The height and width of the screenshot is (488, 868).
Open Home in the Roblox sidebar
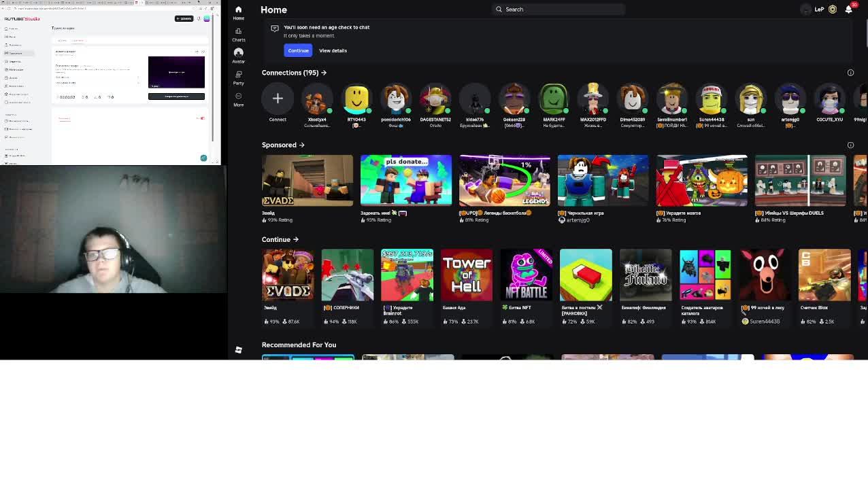tap(238, 13)
